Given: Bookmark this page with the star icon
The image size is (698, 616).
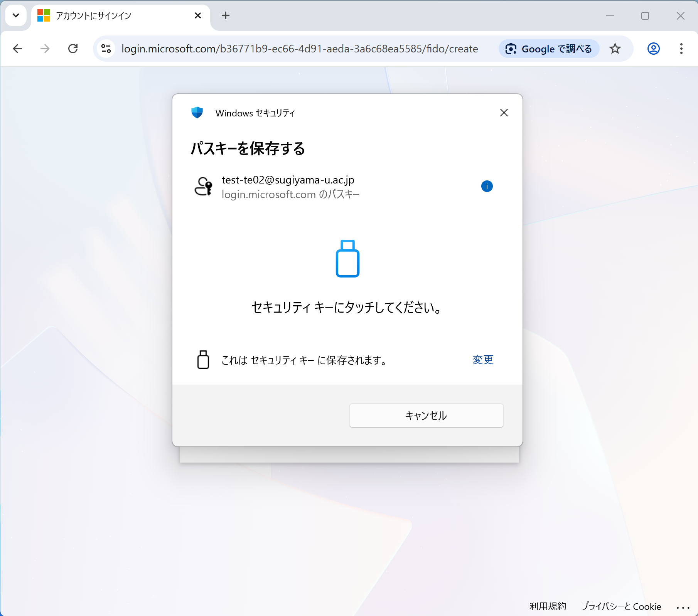Looking at the screenshot, I should click(x=615, y=49).
